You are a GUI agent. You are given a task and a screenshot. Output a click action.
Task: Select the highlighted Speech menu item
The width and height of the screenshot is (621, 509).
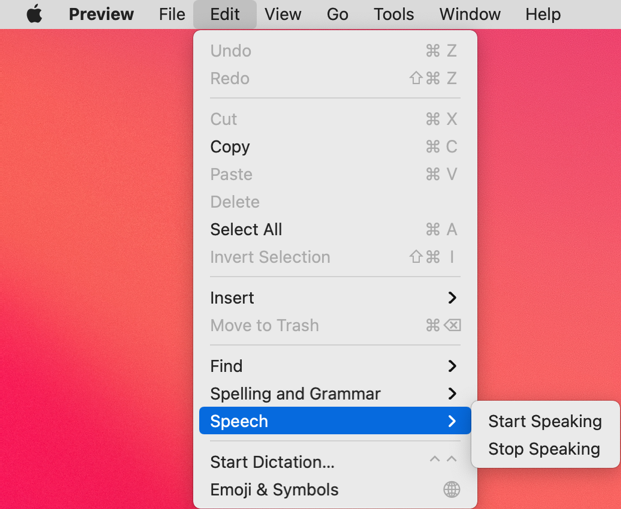coord(335,421)
